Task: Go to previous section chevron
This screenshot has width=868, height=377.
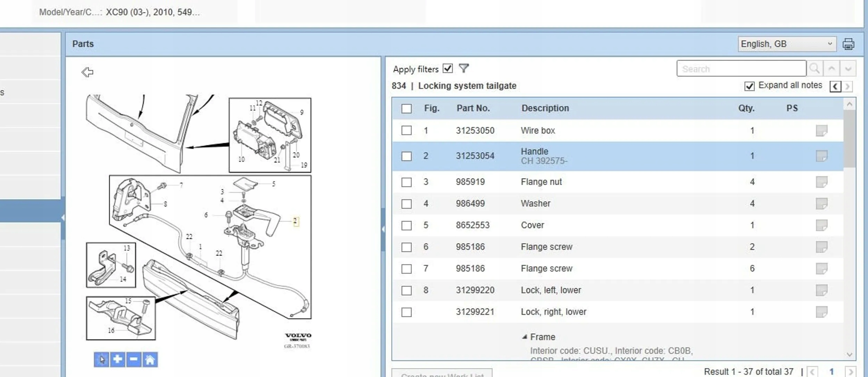Action: point(835,86)
